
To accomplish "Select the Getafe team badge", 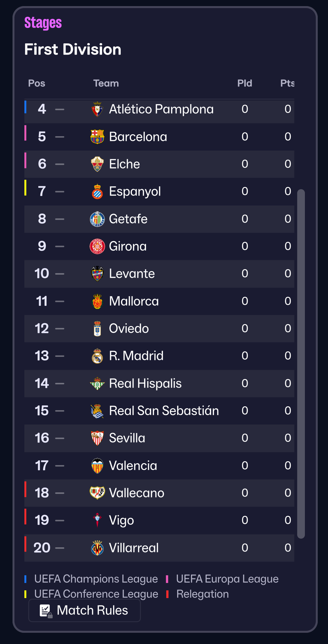I will click(x=97, y=219).
